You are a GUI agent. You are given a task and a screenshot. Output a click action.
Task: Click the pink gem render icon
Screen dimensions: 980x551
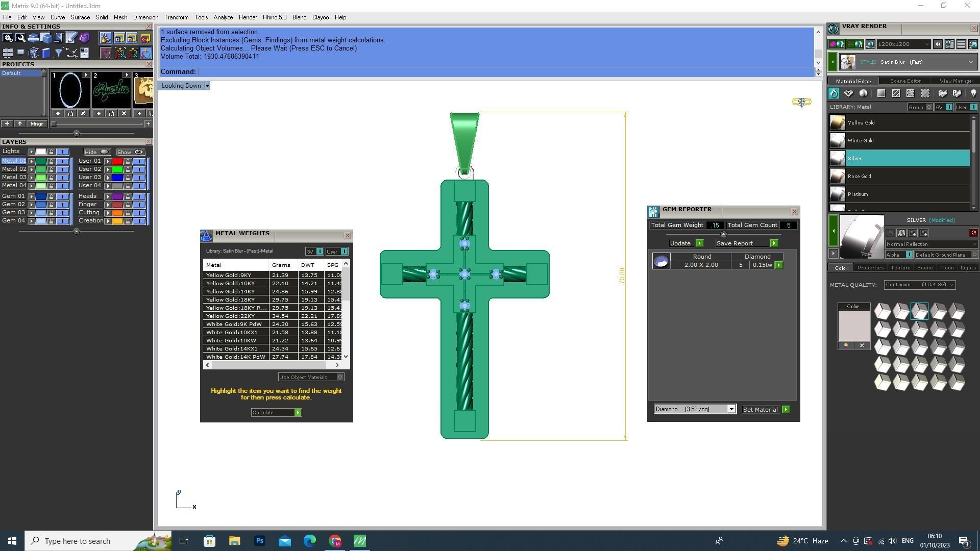click(x=837, y=44)
